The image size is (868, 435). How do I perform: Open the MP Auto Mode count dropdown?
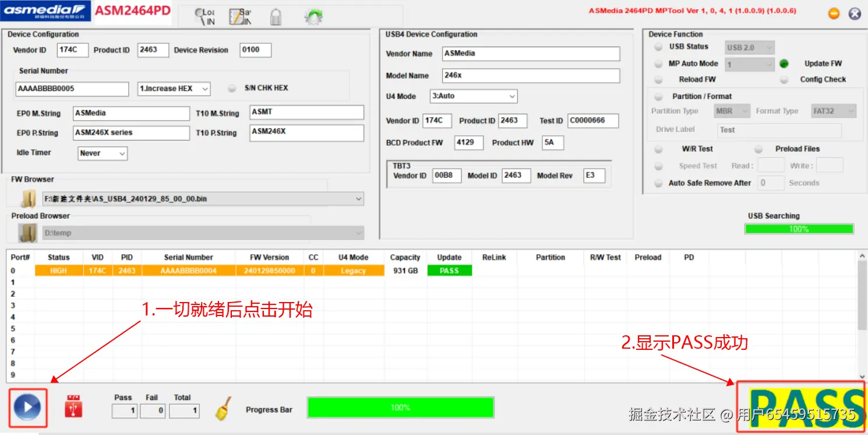click(x=750, y=64)
